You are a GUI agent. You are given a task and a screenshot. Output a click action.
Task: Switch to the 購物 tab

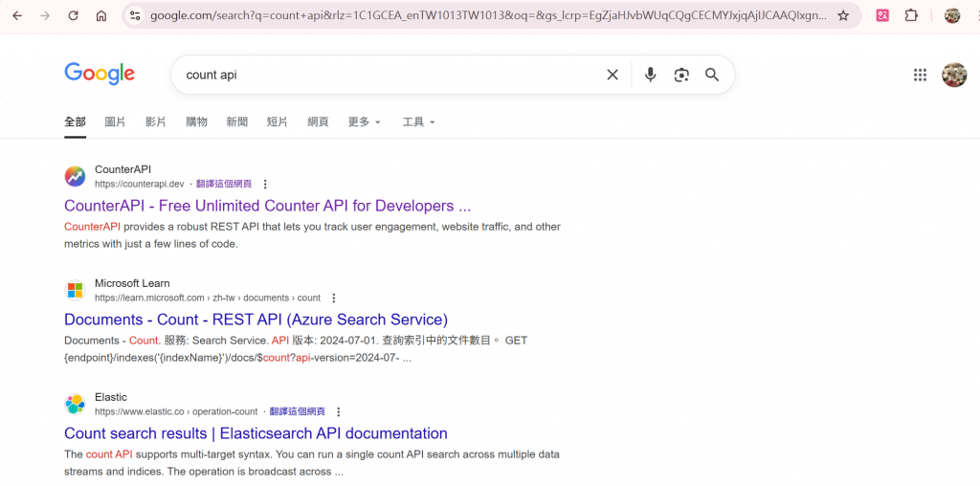pos(196,122)
